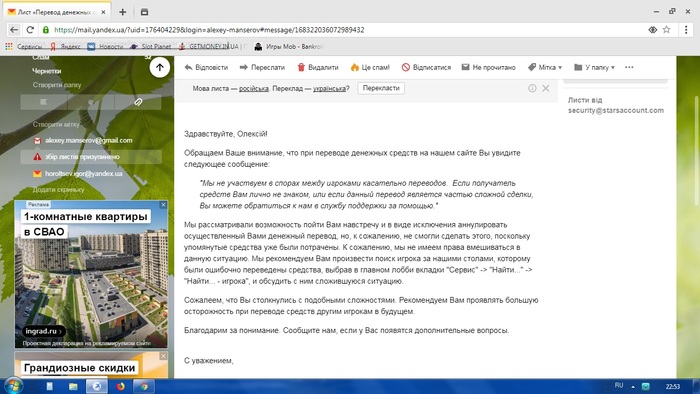The image size is (700, 394).
Task: Close the Лист «Перевод денежных» tab
Action: tap(104, 12)
